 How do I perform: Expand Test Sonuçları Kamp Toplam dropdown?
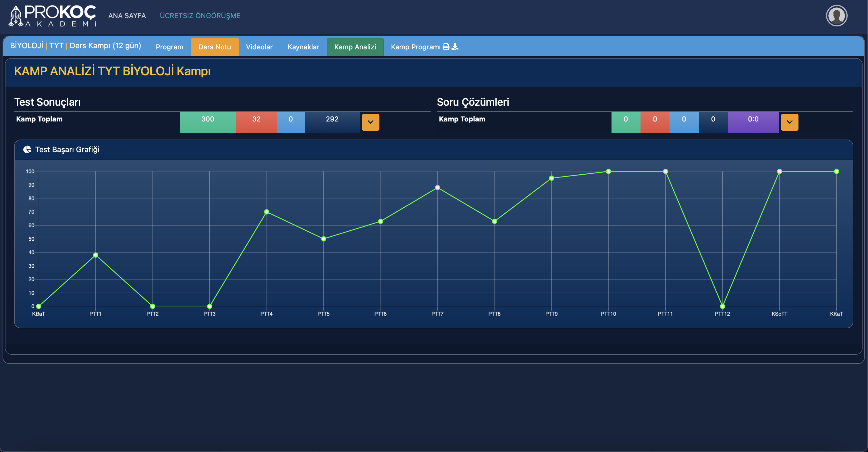click(x=370, y=122)
